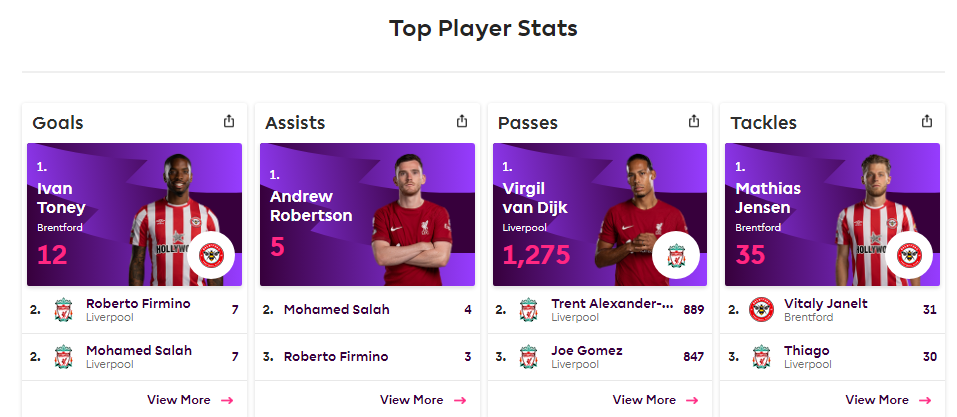The height and width of the screenshot is (417, 957).
Task: Open View More under Goals
Action: pos(190,400)
